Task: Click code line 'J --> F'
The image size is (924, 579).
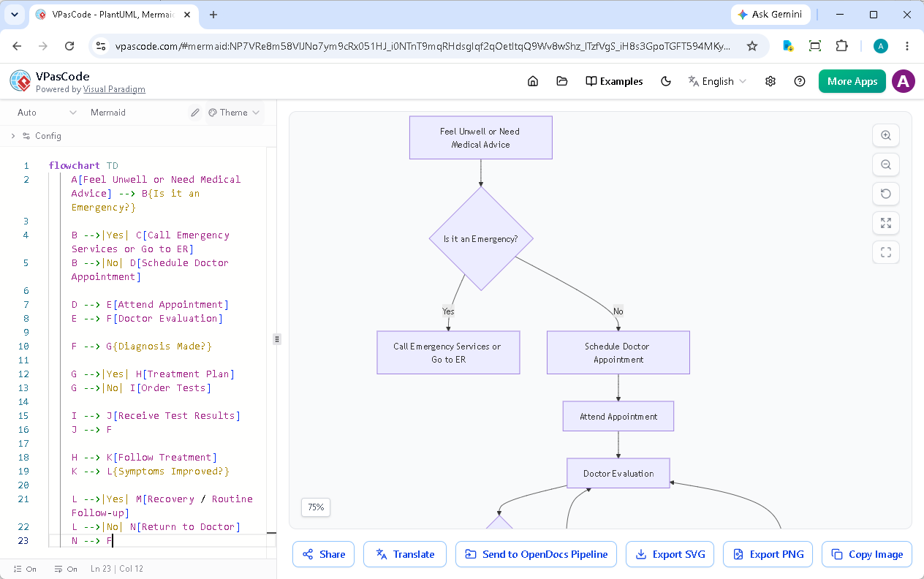Action: pyautogui.click(x=92, y=430)
